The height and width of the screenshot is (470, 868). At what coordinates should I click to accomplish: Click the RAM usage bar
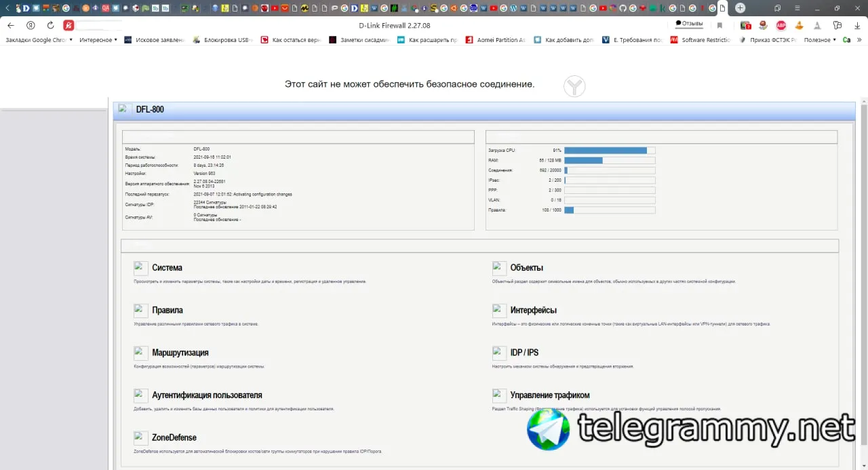click(x=610, y=160)
